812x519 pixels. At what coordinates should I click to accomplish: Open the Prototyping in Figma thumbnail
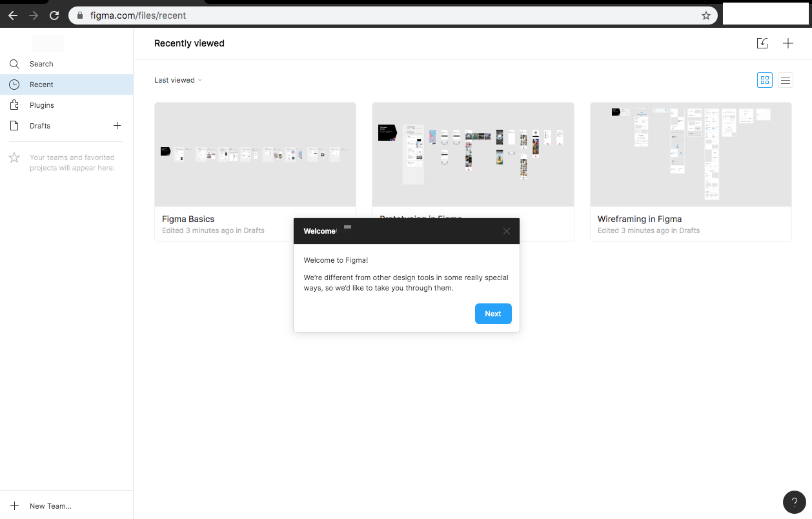click(473, 154)
